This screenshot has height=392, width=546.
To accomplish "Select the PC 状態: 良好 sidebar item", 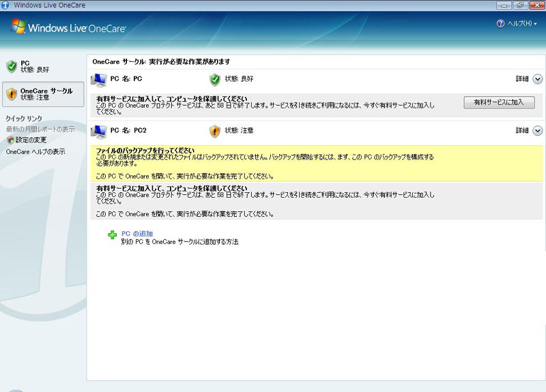I will coord(43,66).
